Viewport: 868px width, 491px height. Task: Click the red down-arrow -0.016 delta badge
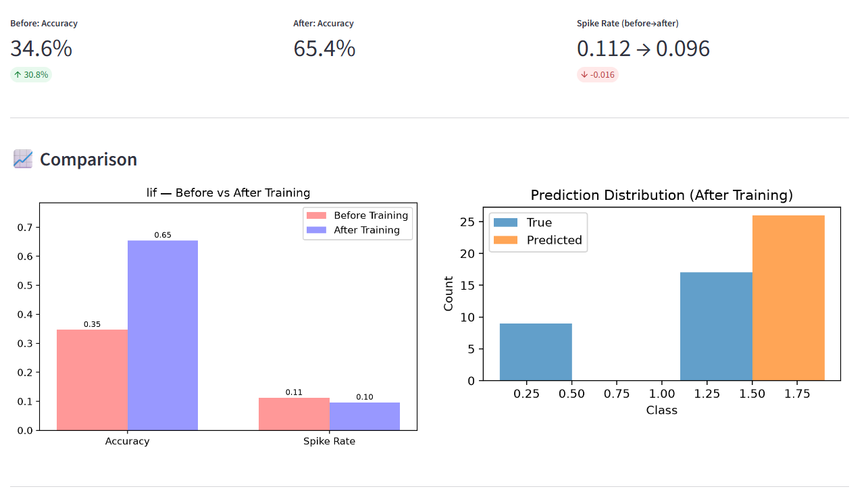(x=598, y=75)
